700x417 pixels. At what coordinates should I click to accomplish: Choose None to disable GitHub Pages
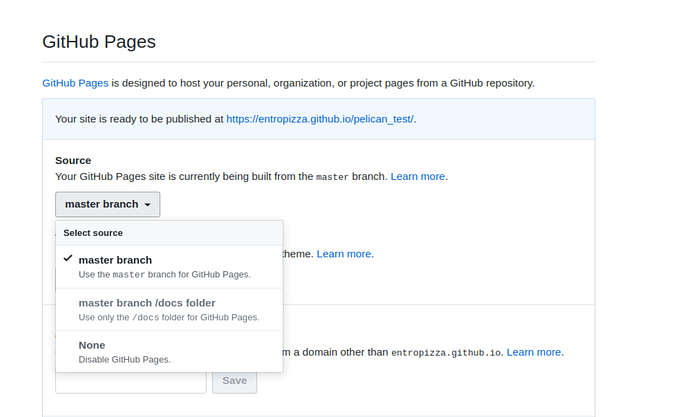[92, 345]
